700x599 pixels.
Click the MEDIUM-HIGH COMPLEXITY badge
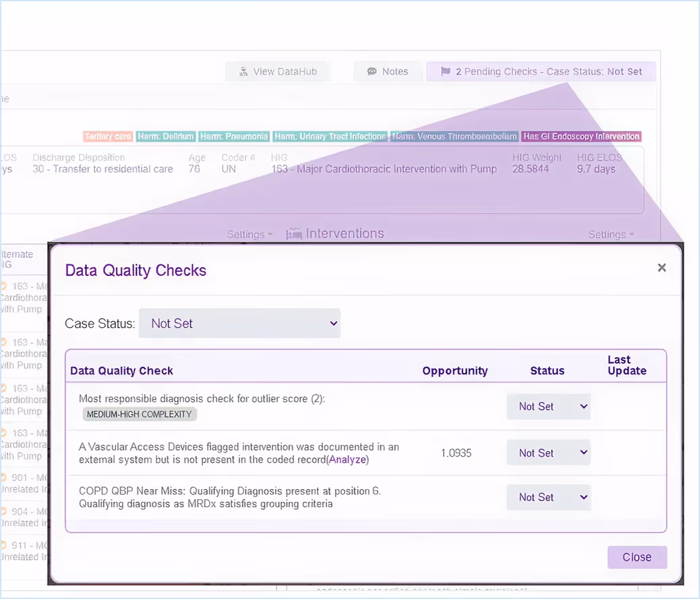[x=140, y=414]
